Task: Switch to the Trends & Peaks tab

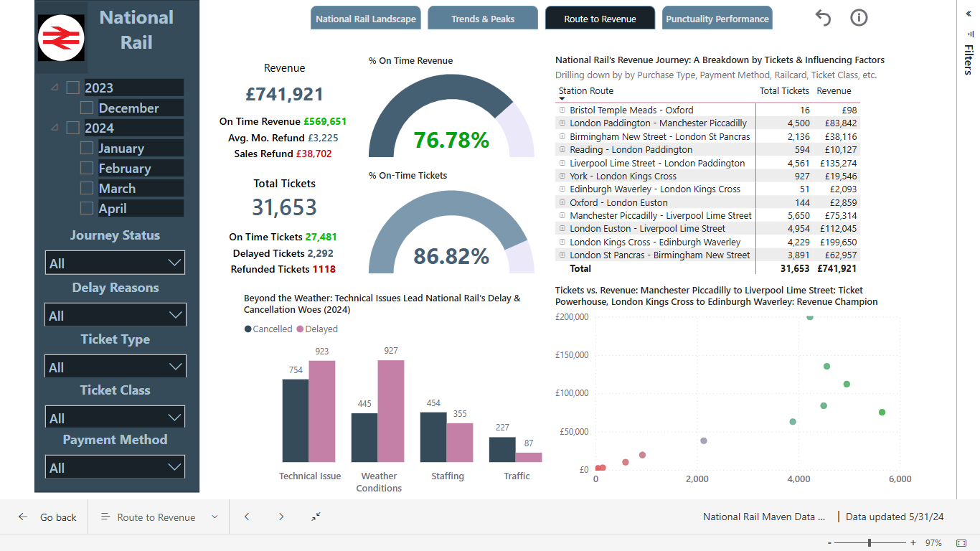Action: click(482, 19)
